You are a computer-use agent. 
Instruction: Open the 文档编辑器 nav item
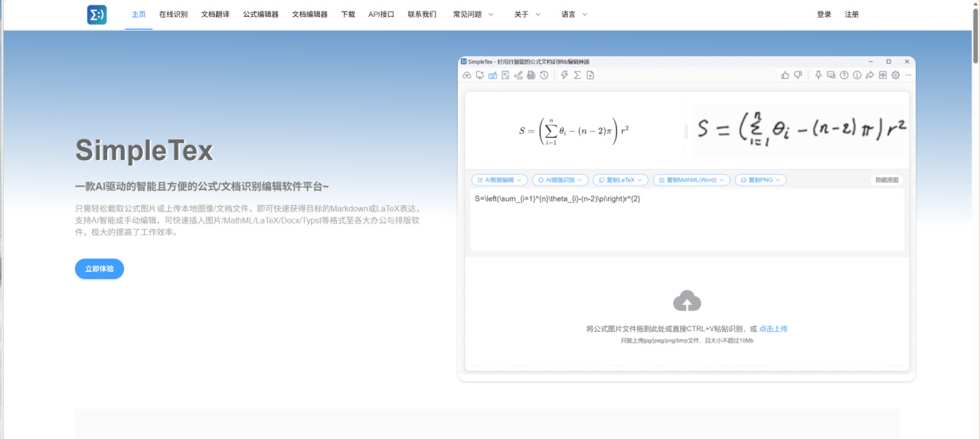click(309, 15)
